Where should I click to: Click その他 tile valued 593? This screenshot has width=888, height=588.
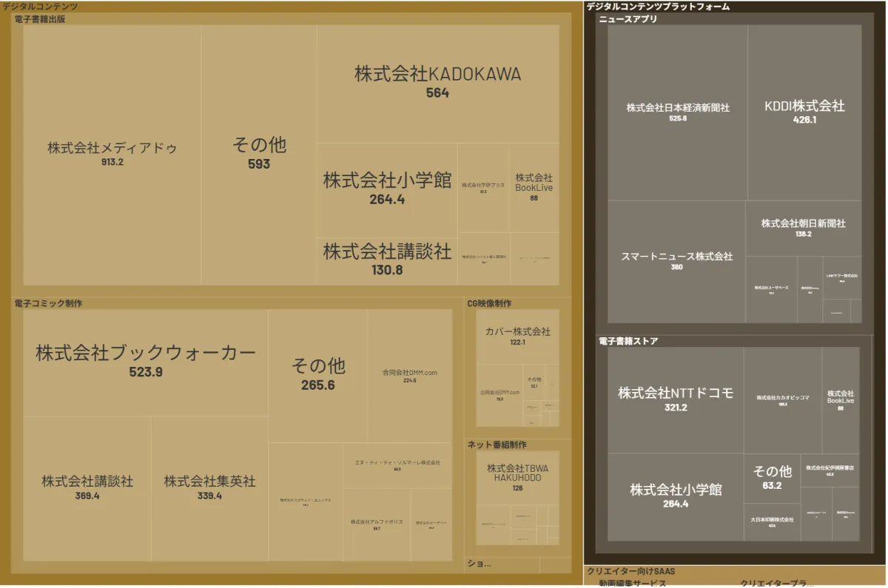259,153
